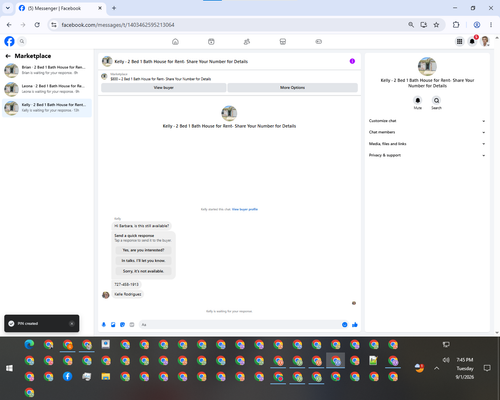This screenshot has height=400, width=500.
Task: Open the Facebook menu grid icon
Action: 459,41
